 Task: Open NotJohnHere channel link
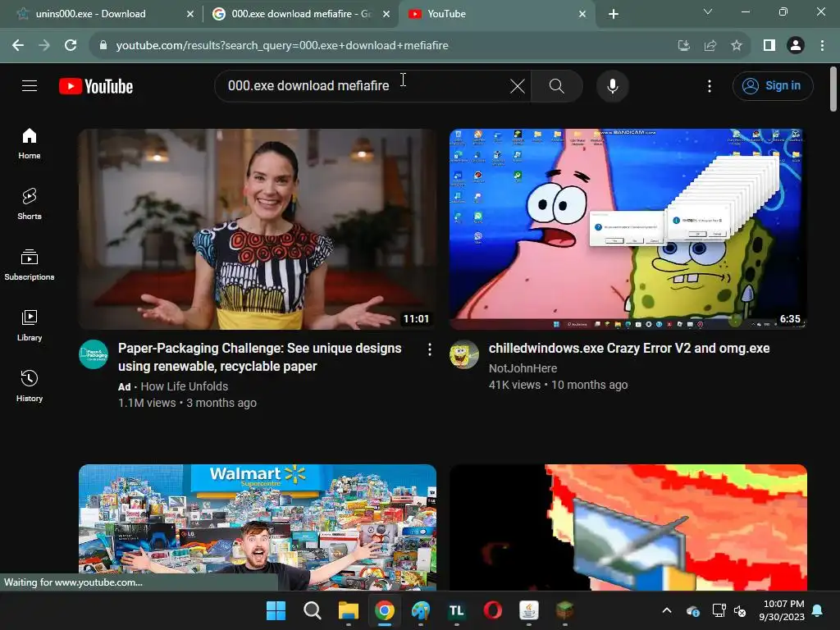click(x=523, y=368)
